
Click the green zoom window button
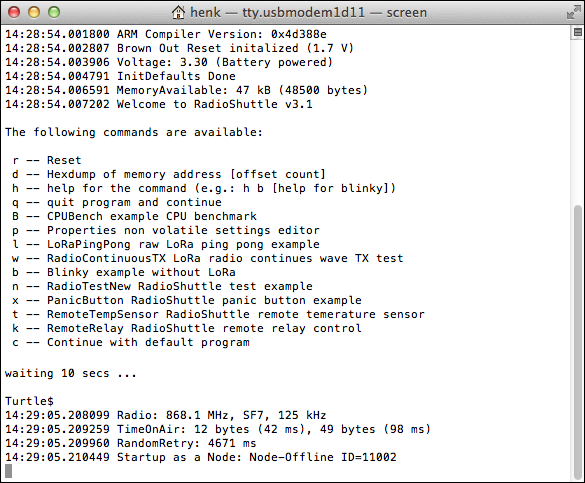point(54,12)
